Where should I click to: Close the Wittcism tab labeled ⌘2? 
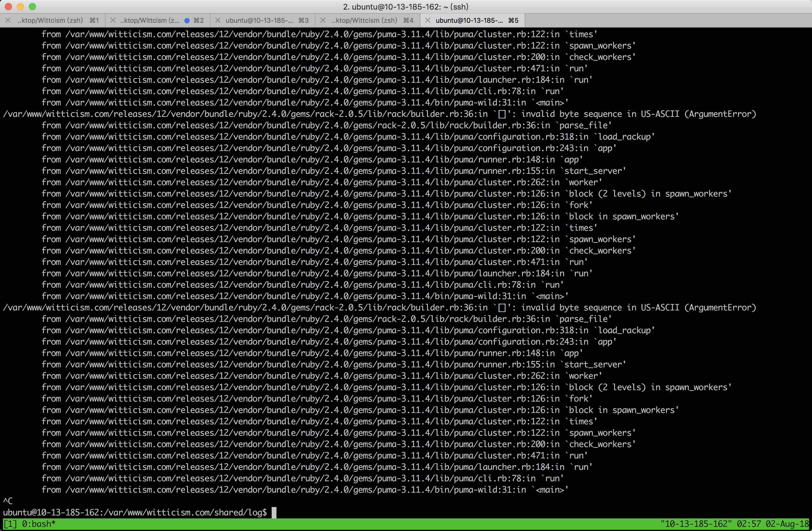113,20
